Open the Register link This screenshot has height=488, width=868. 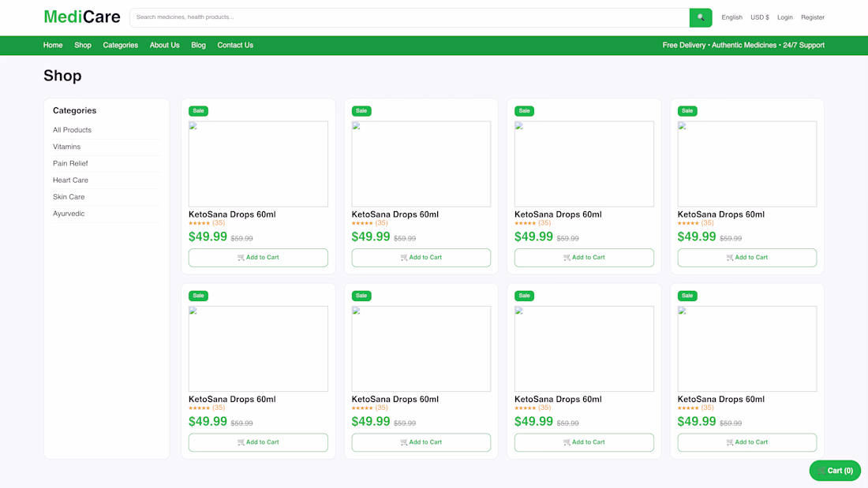click(x=812, y=17)
